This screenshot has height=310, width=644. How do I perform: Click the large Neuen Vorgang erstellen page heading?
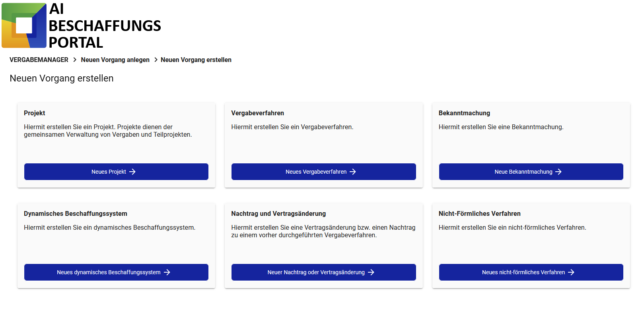(x=62, y=78)
